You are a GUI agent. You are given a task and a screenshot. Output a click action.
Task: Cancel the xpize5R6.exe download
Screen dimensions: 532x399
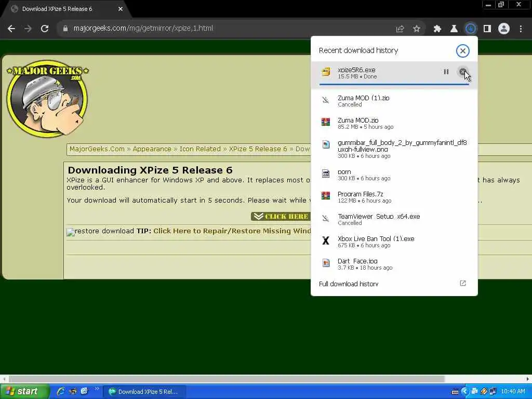(463, 72)
